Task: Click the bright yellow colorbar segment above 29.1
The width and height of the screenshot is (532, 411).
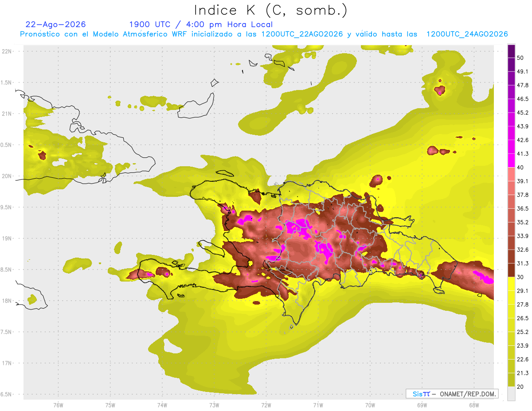Action: point(511,284)
